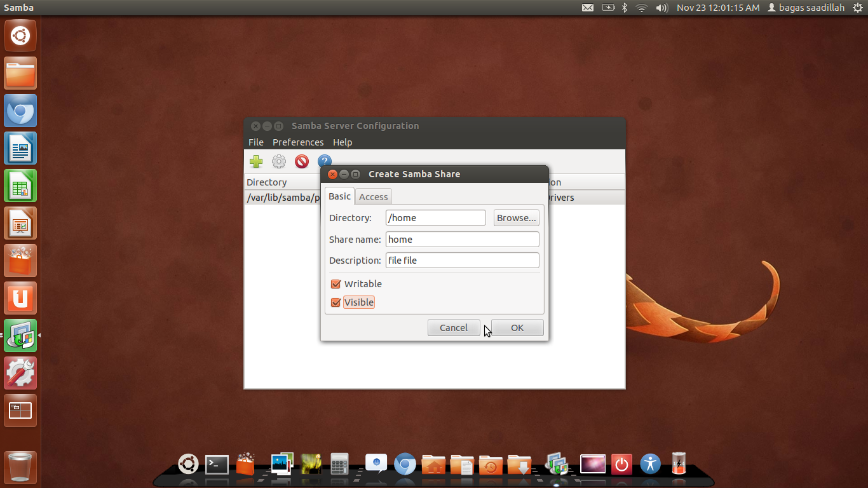This screenshot has height=488, width=868.
Task: Switch to the Basic tab
Action: tap(339, 196)
